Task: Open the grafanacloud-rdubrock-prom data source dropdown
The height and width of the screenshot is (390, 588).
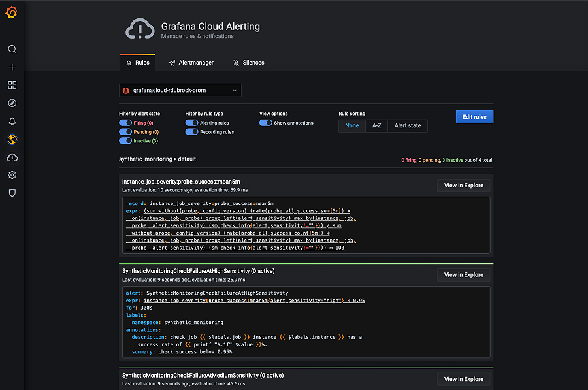Action: coord(180,90)
